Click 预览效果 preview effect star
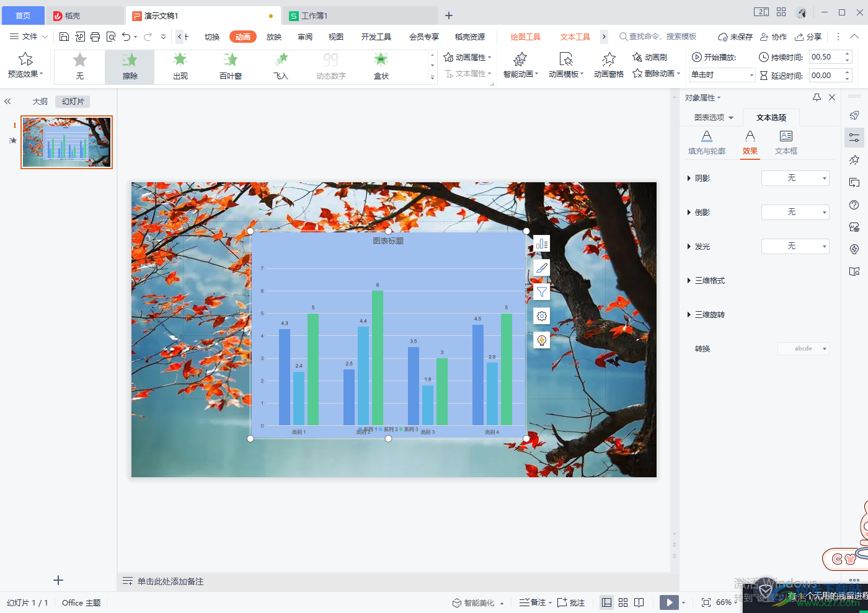 click(25, 66)
